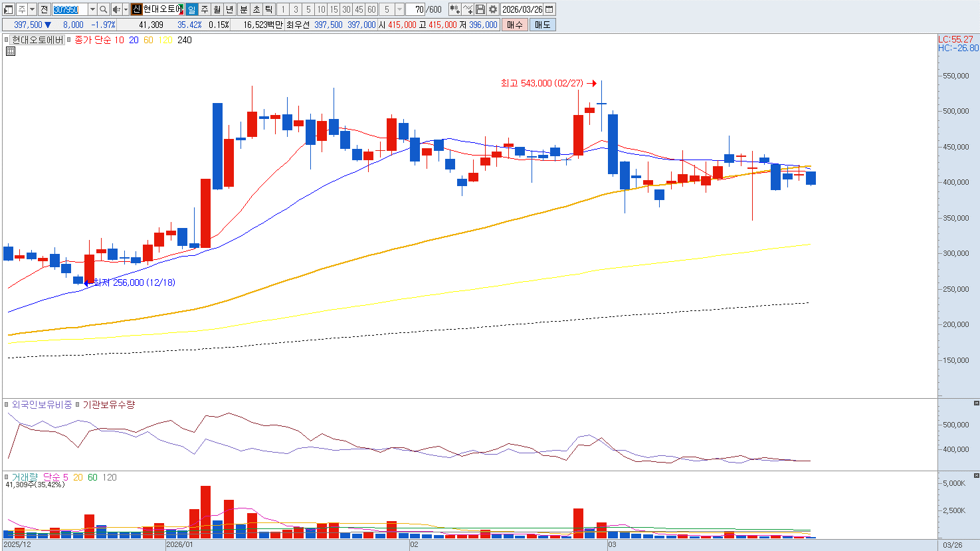Select the 15 interval button
The image size is (980, 551).
334,9
